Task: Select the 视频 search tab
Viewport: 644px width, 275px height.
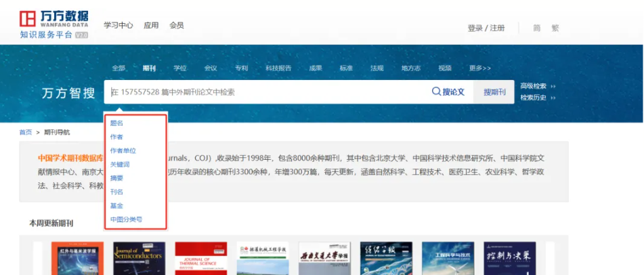Action: (445, 68)
